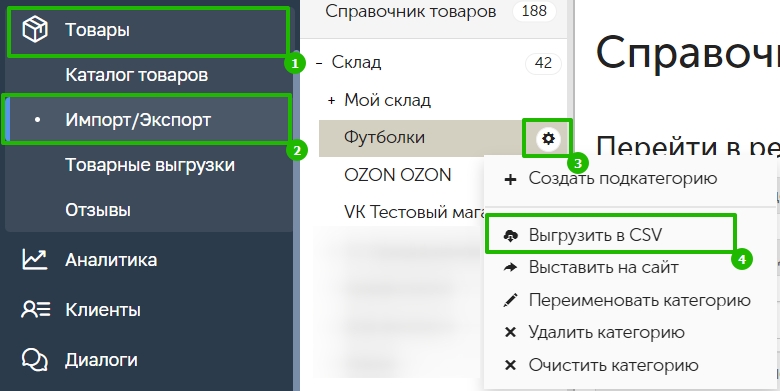Viewport: 780px width, 391px height.
Task: Collapse the Склад tree node
Action: pyautogui.click(x=319, y=63)
